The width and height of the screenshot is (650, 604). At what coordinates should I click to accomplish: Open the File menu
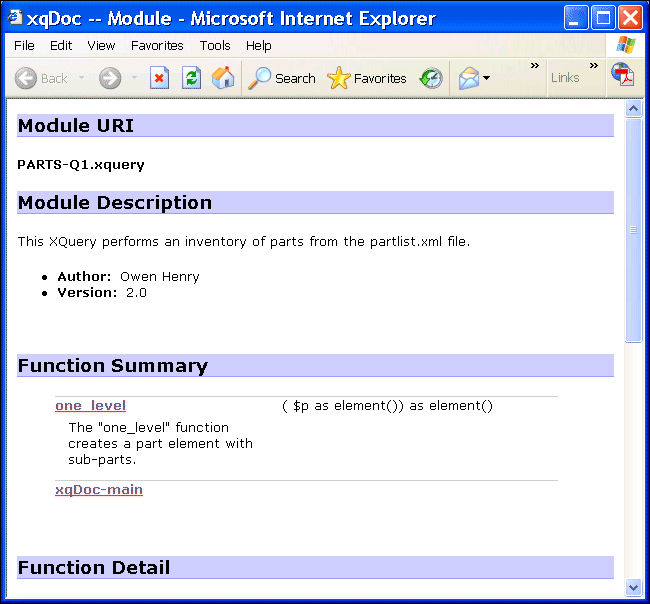point(24,46)
